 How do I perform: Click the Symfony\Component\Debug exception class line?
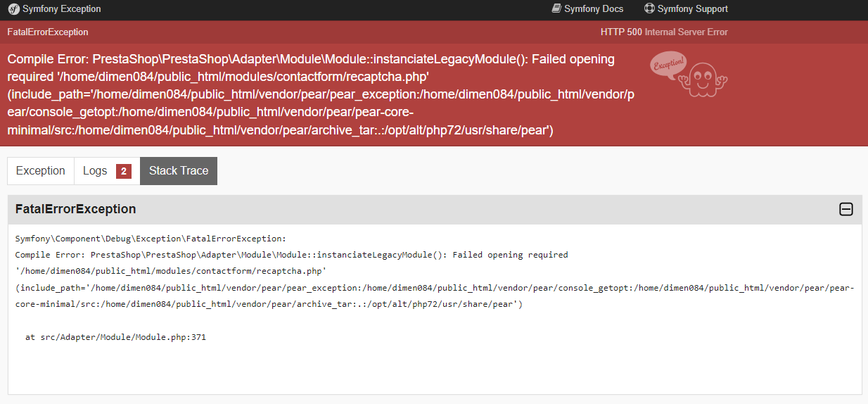tap(151, 239)
